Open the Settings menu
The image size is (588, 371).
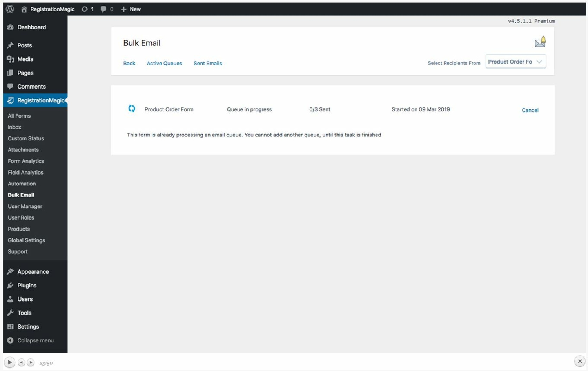(x=35, y=327)
